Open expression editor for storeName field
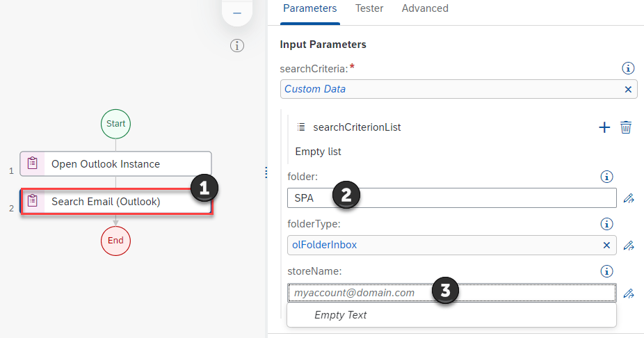The width and height of the screenshot is (644, 338). coord(629,293)
